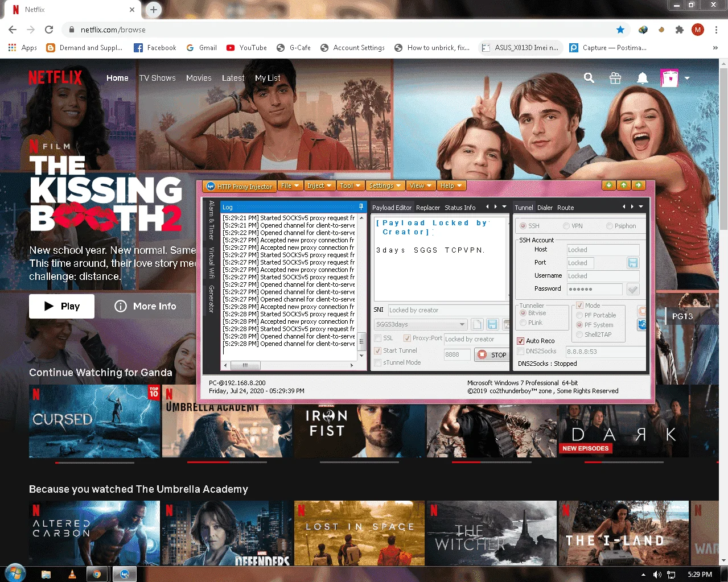Screen dimensions: 728x582
Task: Select the Psiphon radio button
Action: coord(610,226)
